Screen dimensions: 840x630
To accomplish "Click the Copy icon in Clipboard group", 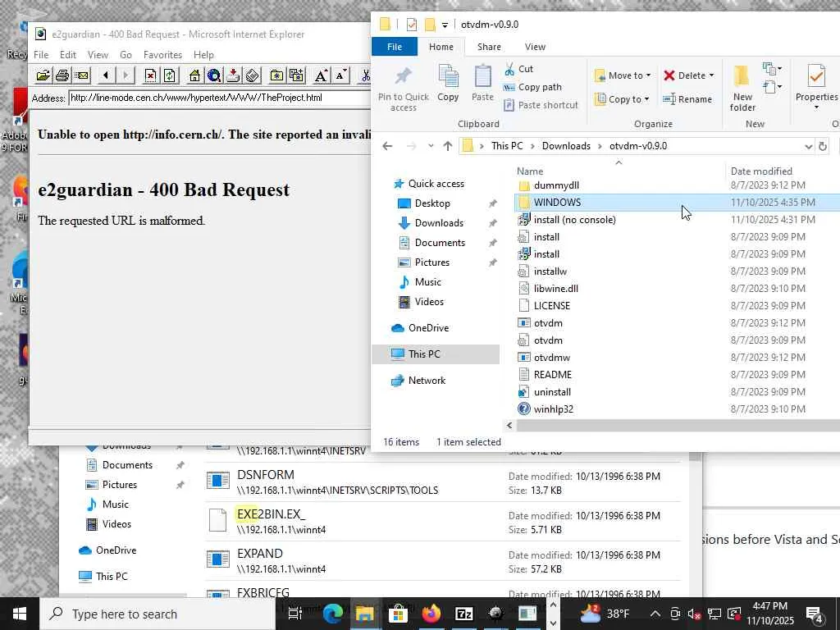I will 448,83.
